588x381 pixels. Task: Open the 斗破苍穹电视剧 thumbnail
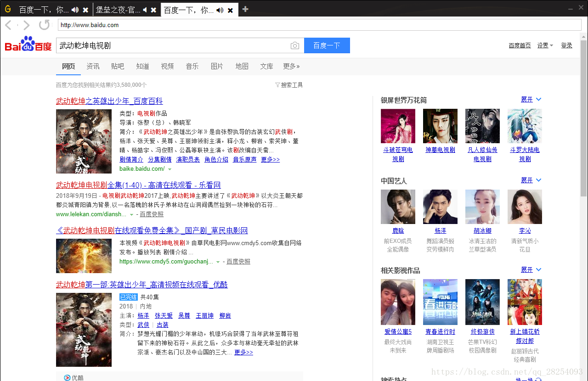pos(398,126)
